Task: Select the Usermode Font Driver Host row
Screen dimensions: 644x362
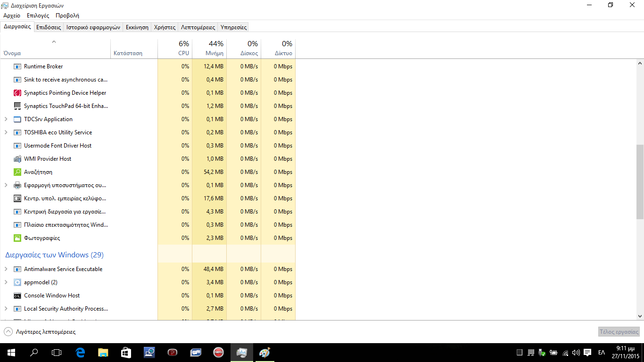Action: coord(148,146)
